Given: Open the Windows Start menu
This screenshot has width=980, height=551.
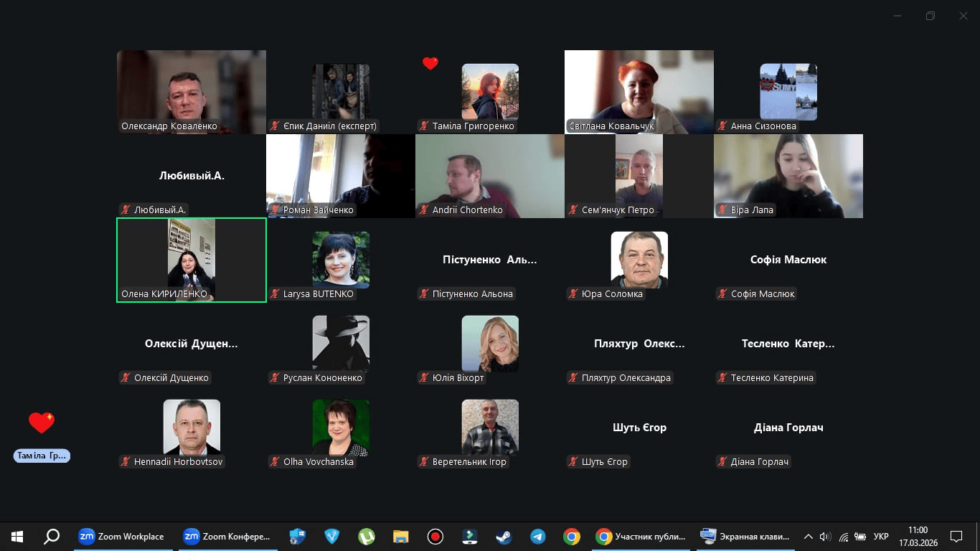Looking at the screenshot, I should pyautogui.click(x=17, y=537).
